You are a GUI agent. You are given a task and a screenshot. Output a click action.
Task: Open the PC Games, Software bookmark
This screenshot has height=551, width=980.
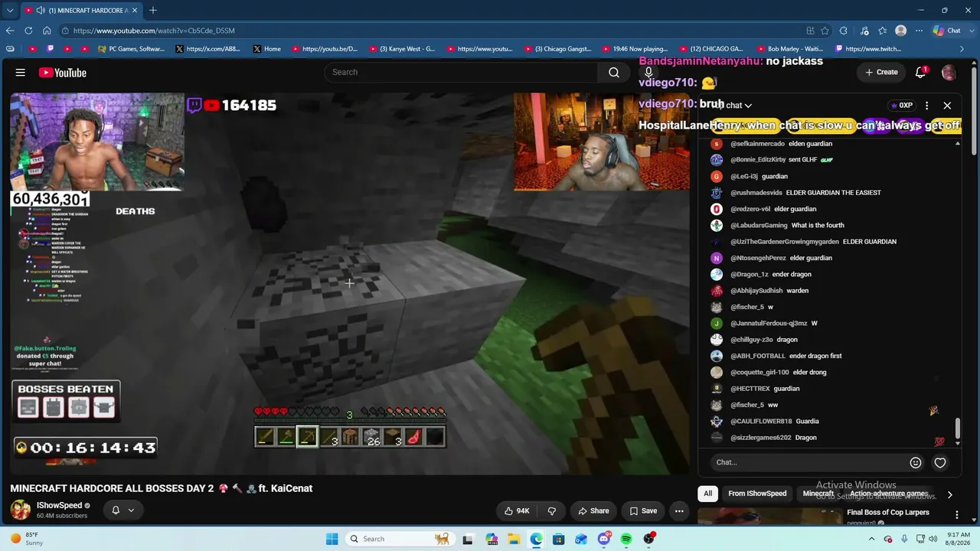point(132,49)
